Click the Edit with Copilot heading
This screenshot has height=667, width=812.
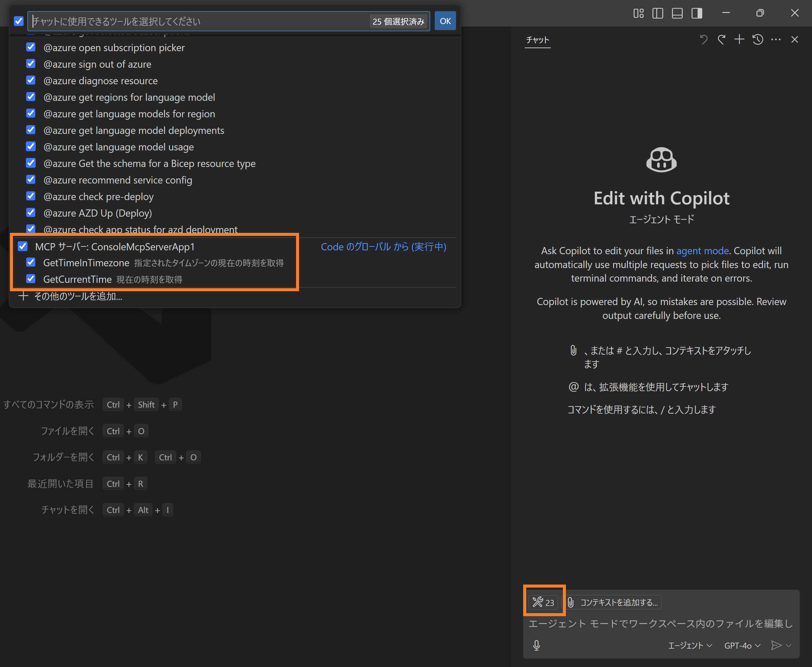click(x=662, y=198)
